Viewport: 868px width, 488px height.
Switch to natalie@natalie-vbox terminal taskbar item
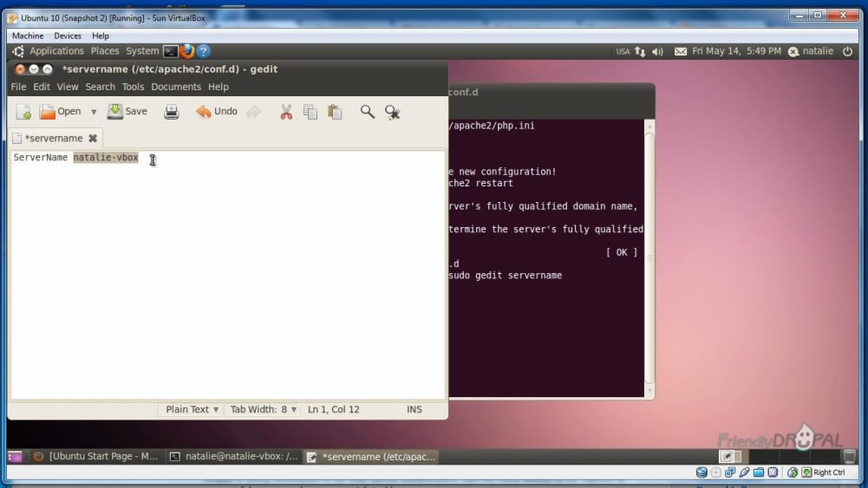point(235,457)
